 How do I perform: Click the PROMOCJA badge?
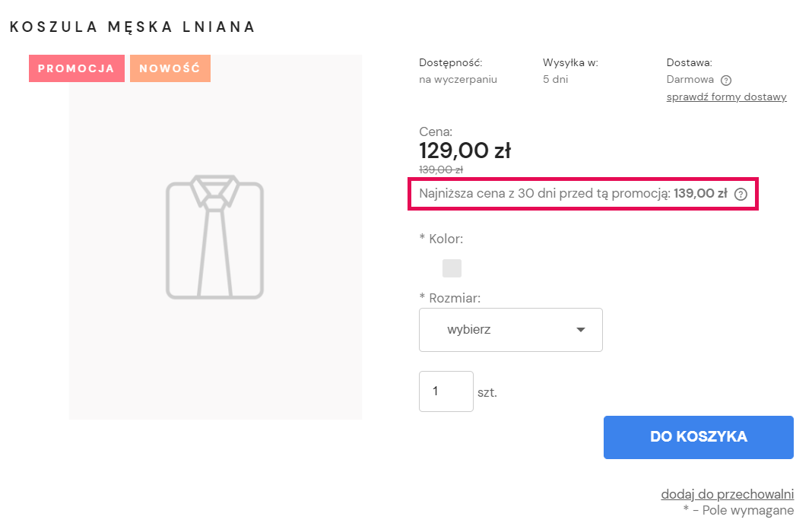click(x=77, y=68)
